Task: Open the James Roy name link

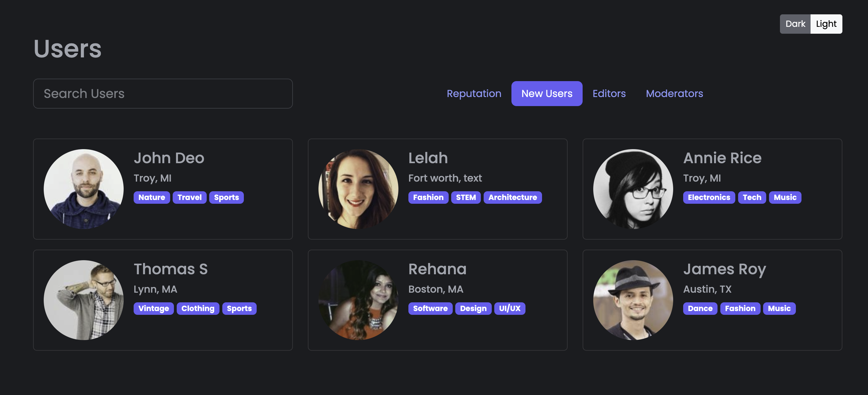Action: pyautogui.click(x=724, y=269)
